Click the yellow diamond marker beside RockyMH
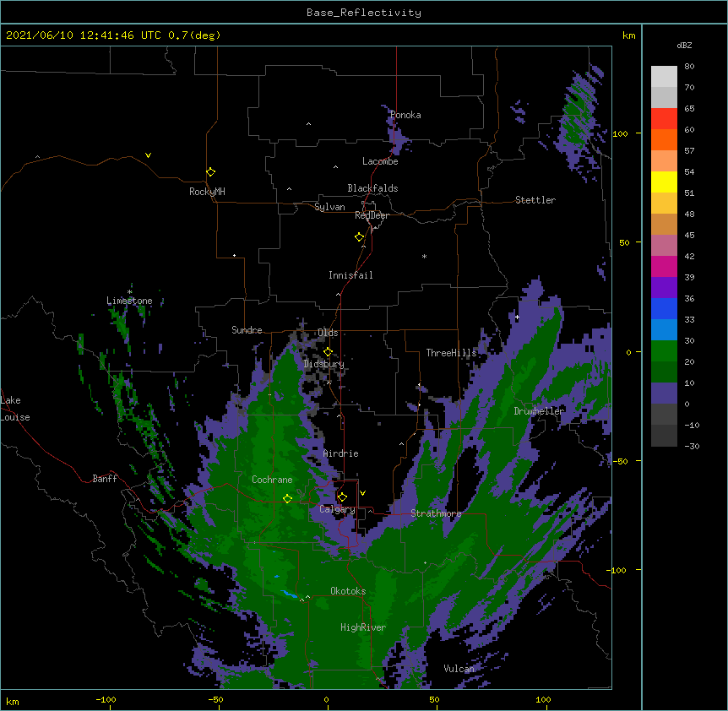 tap(210, 172)
